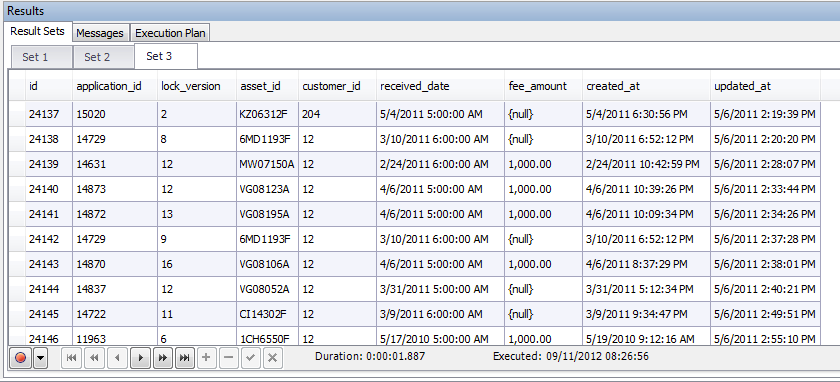Click received_date cell 3/31/2011 5:00:00 AM
The height and width of the screenshot is (382, 840).
pyautogui.click(x=440, y=289)
